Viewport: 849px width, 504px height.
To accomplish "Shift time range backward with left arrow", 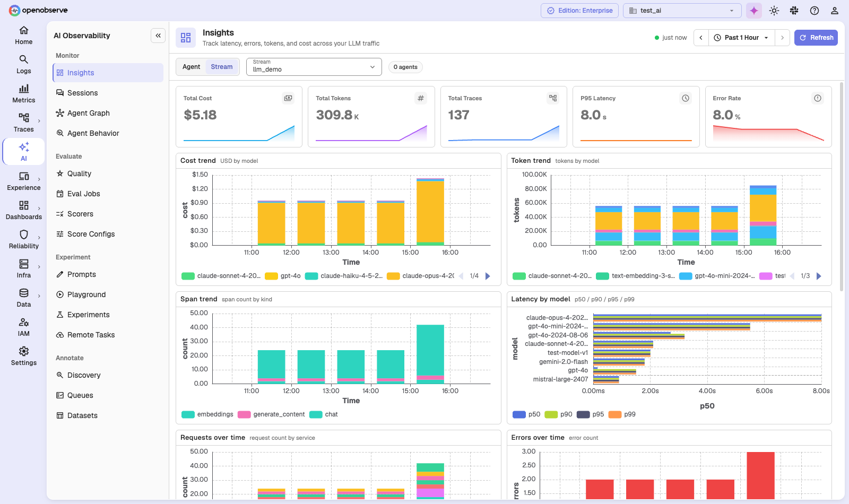I will coord(701,38).
